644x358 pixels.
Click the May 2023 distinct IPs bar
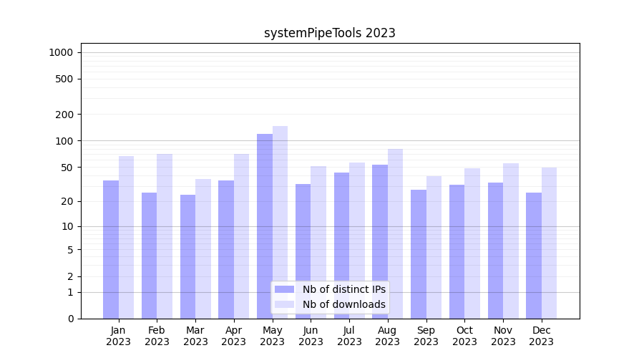click(265, 226)
